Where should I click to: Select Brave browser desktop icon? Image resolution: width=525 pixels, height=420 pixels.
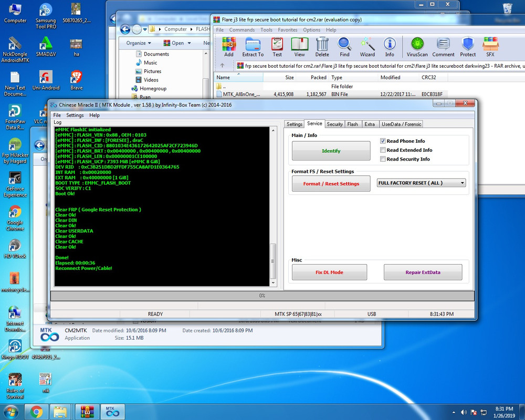pos(76,80)
